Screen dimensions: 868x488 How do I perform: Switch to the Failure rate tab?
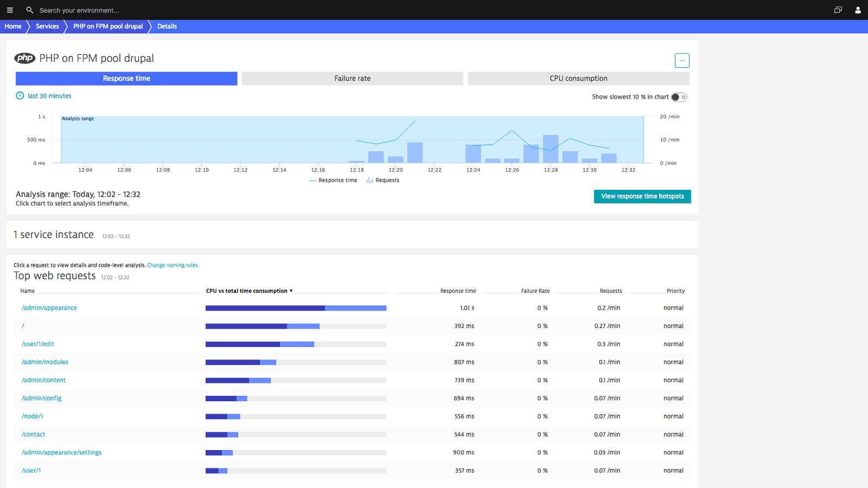(x=353, y=79)
